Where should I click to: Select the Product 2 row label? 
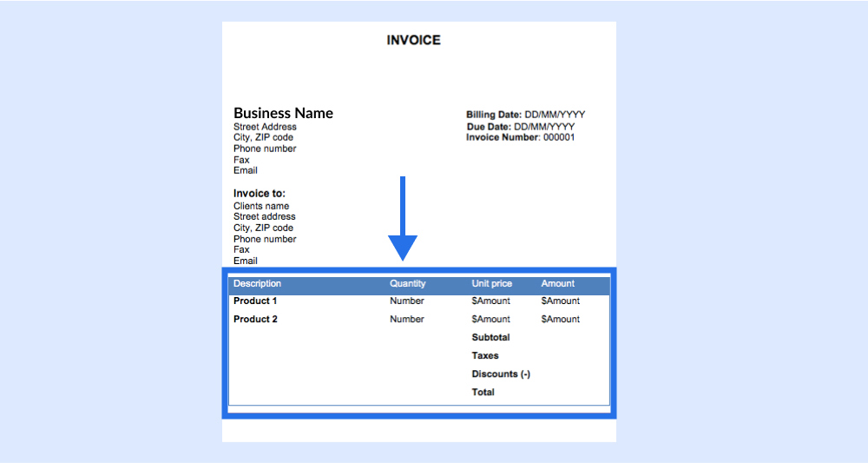(255, 319)
